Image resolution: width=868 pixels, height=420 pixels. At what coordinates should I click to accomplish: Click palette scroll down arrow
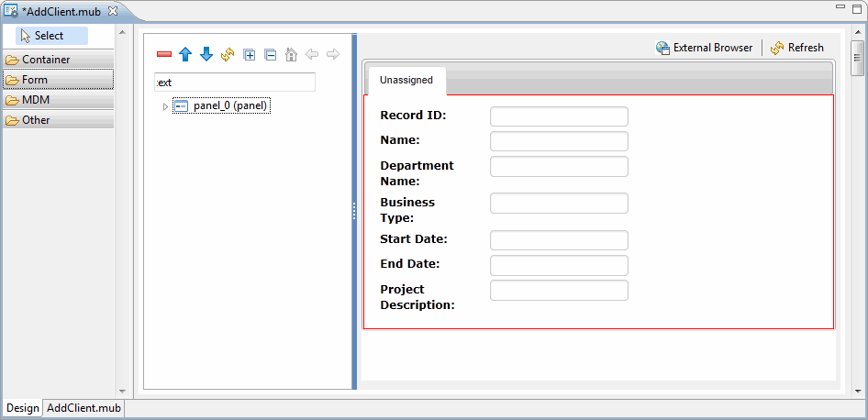coord(122,392)
